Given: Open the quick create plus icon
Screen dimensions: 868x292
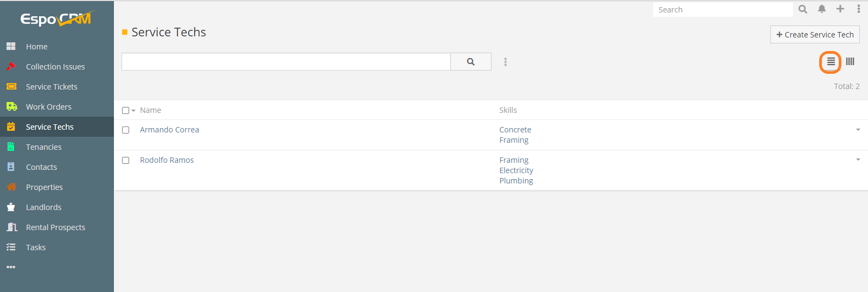Looking at the screenshot, I should click(840, 9).
